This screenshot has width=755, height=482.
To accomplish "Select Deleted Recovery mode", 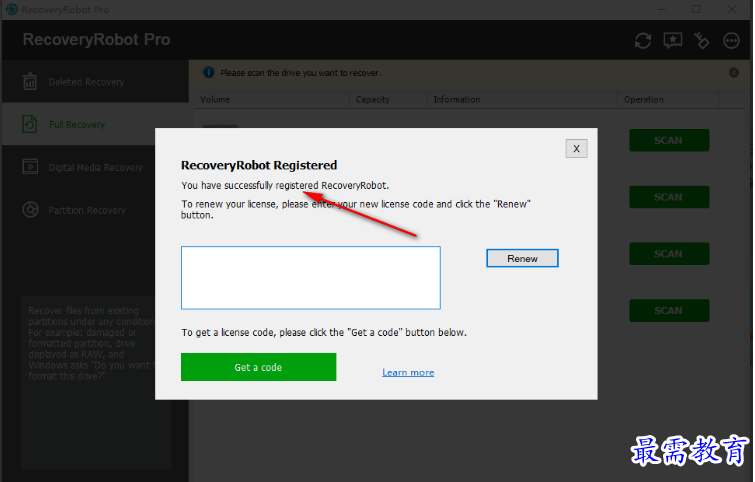I will [x=95, y=81].
